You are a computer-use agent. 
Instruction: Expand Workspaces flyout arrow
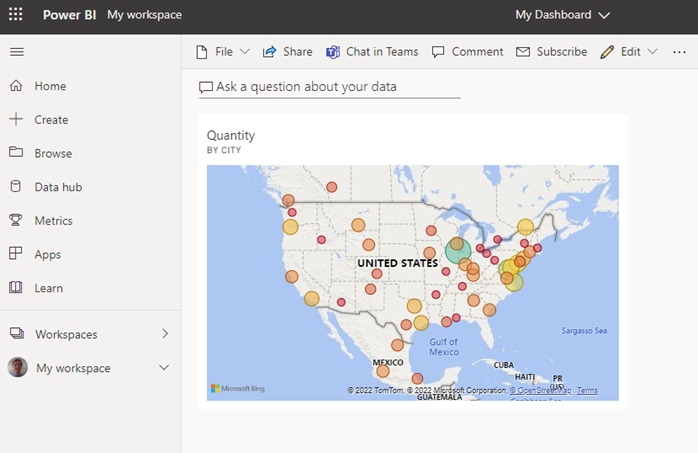(165, 333)
